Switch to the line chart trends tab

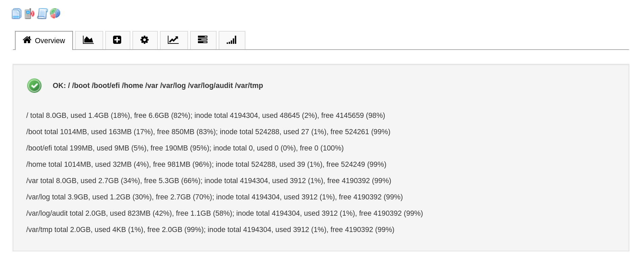point(174,40)
